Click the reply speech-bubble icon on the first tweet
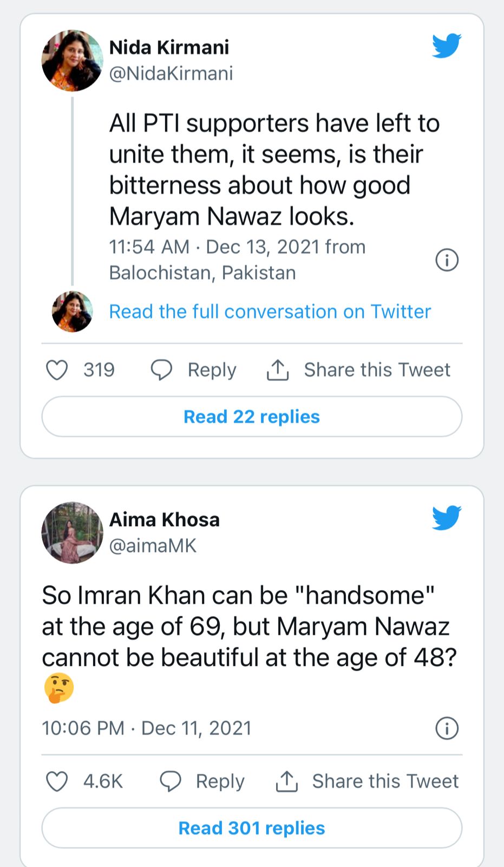This screenshot has height=867, width=504. 162,370
